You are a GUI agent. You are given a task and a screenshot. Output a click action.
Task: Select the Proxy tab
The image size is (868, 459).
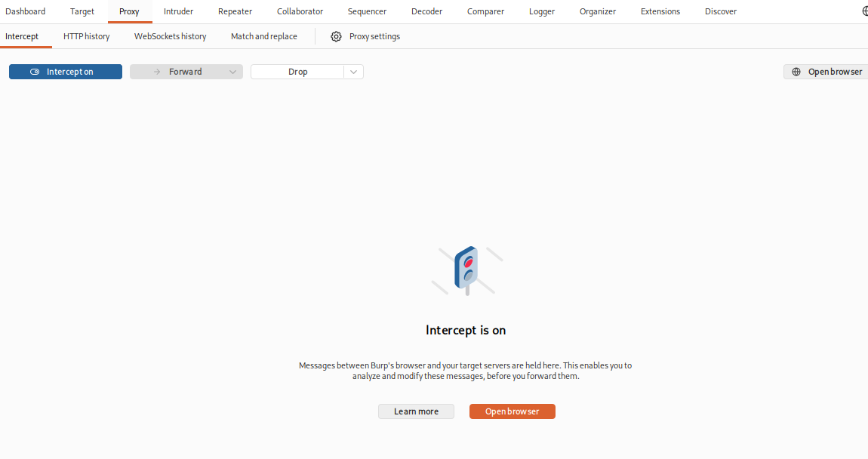pos(129,11)
